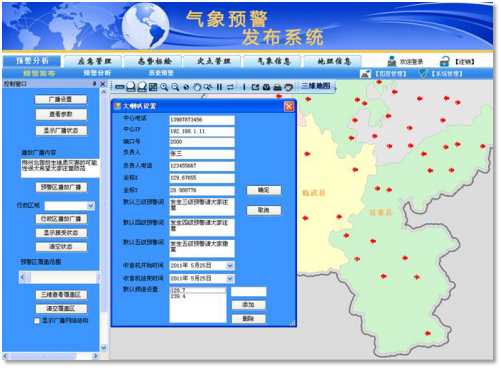The height and width of the screenshot is (368, 501).
Task: Expand the 收音机开始时间 date dropdown
Action: coord(230,266)
